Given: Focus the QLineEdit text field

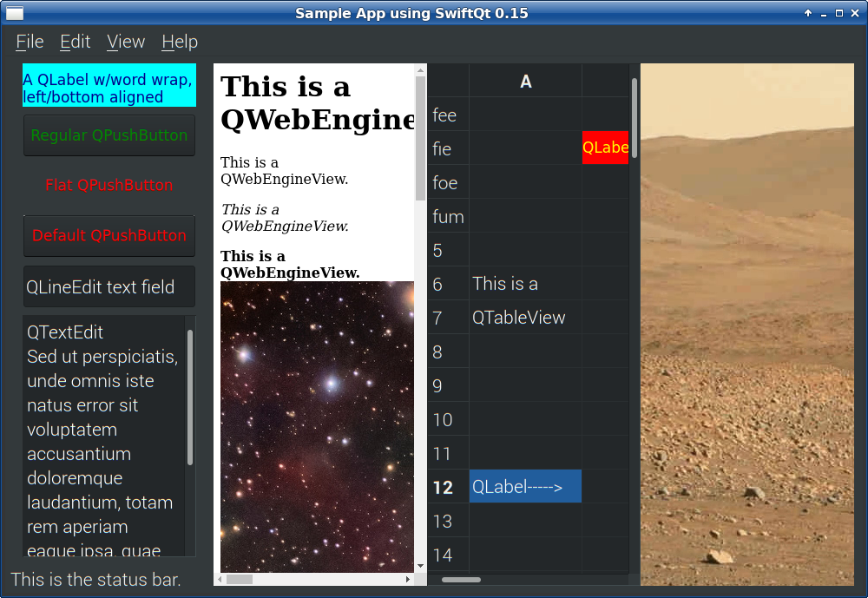Looking at the screenshot, I should click(109, 287).
